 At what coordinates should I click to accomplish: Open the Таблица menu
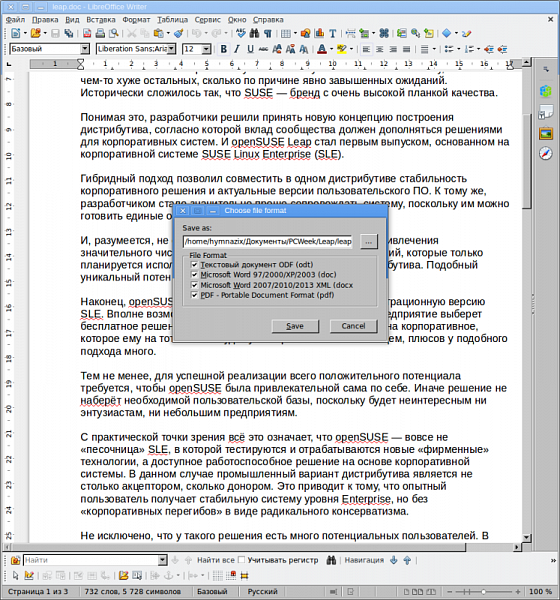(x=173, y=20)
